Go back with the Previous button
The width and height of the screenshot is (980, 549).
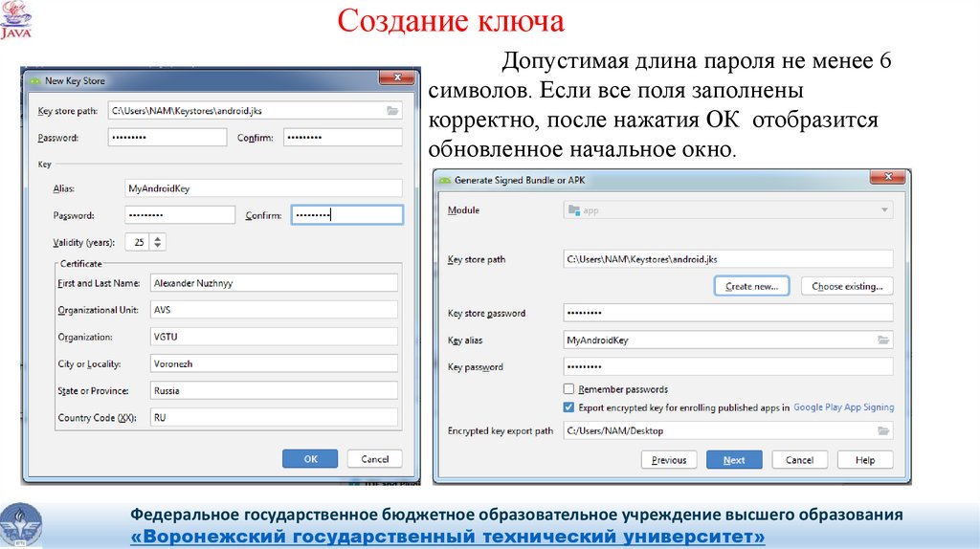[669, 460]
